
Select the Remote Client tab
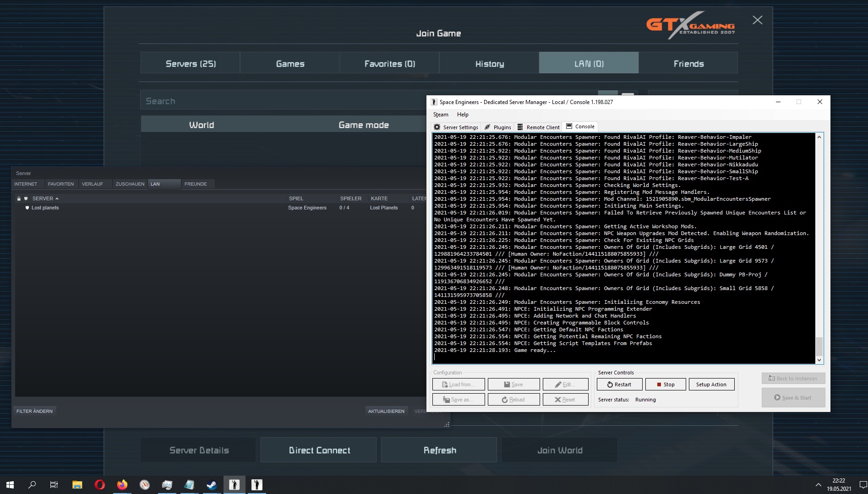[x=539, y=127]
